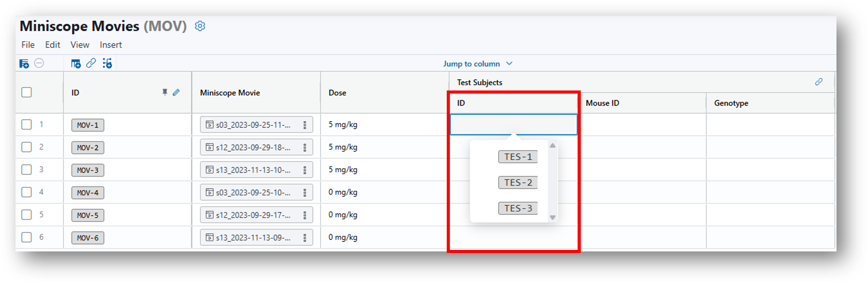Viewport: 868px width, 283px height.
Task: Select TES-1 from the dropdown list
Action: (518, 157)
